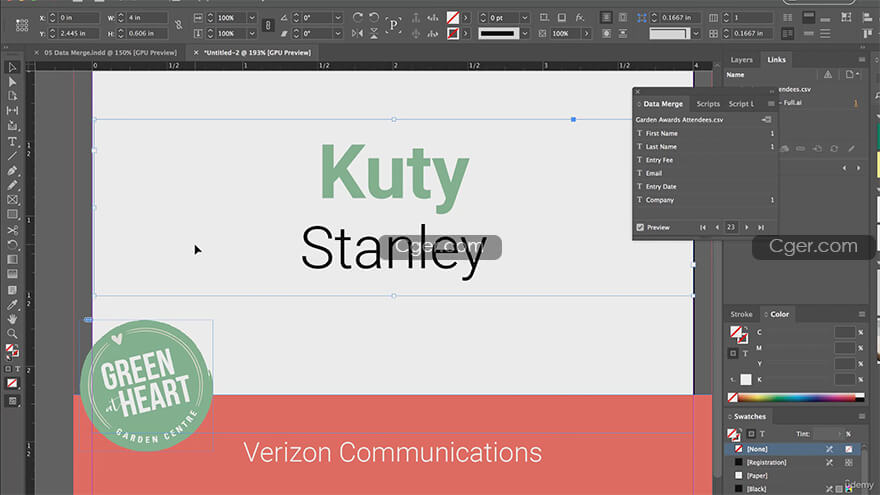Image resolution: width=880 pixels, height=495 pixels.
Task: Open the effects fx button in control bar
Action: 580,17
